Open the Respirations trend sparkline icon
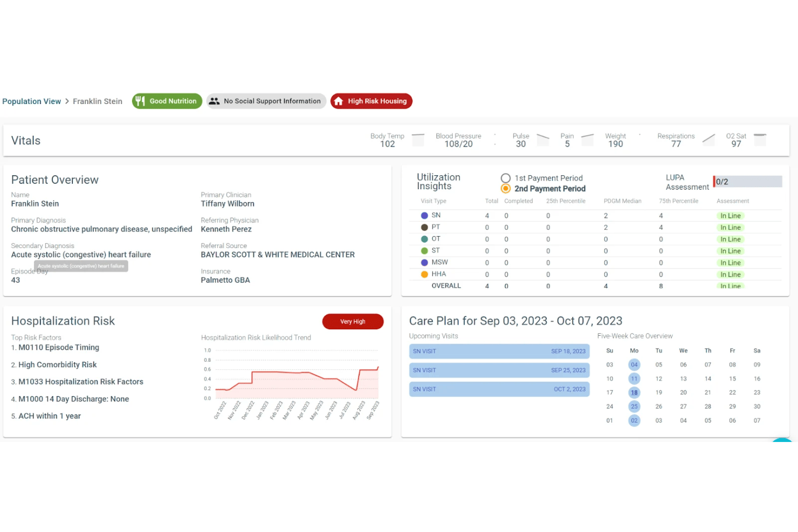 (709, 140)
